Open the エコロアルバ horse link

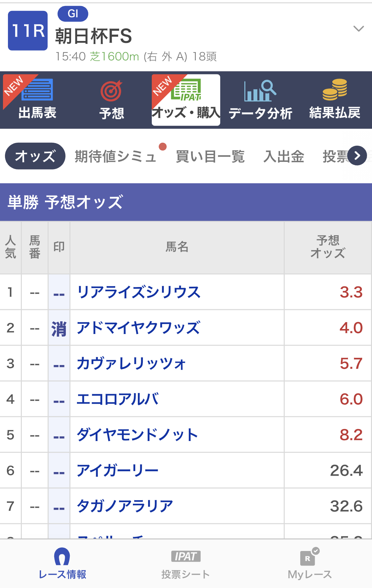coord(117,399)
